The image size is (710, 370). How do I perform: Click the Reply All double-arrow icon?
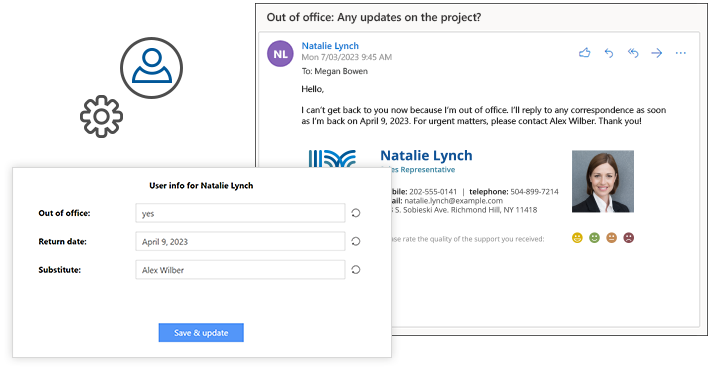[633, 53]
